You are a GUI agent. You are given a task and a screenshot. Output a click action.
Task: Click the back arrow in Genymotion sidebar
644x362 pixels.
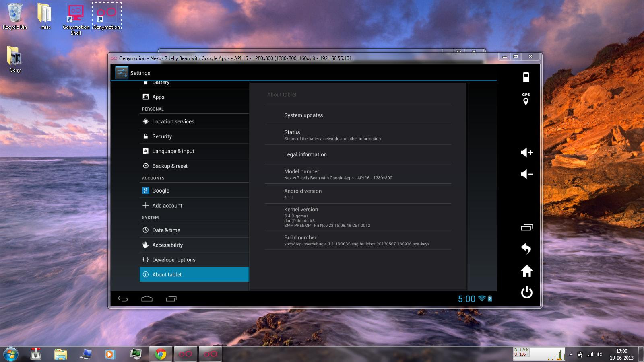(526, 249)
